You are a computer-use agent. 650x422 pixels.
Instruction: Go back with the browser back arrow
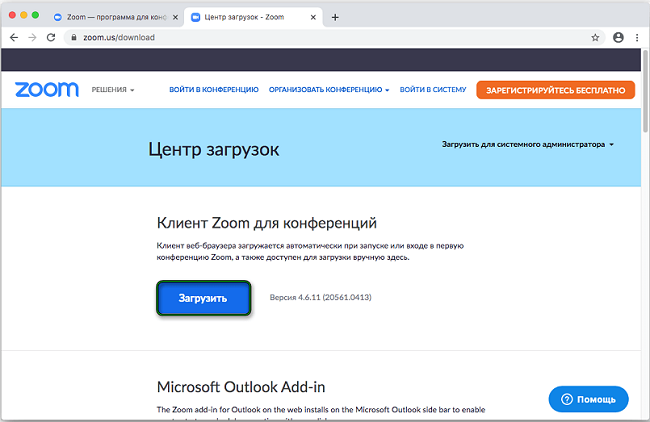(14, 37)
